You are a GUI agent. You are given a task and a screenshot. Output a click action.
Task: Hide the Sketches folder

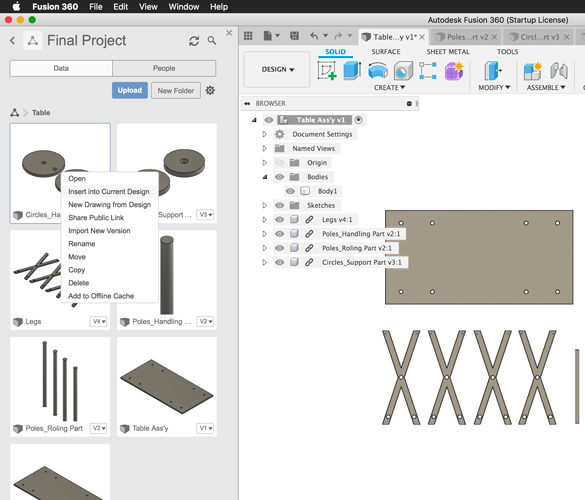pos(279,205)
